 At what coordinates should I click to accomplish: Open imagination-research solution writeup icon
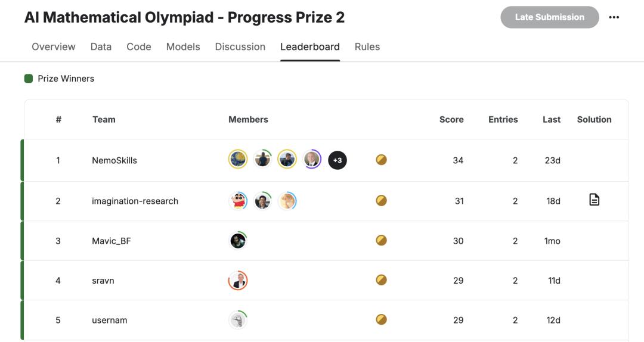[x=594, y=200]
